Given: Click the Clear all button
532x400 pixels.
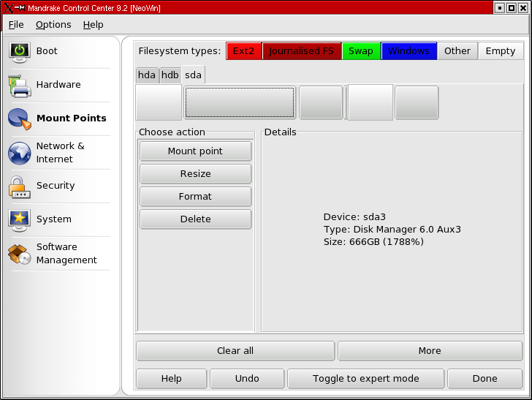Looking at the screenshot, I should point(235,351).
